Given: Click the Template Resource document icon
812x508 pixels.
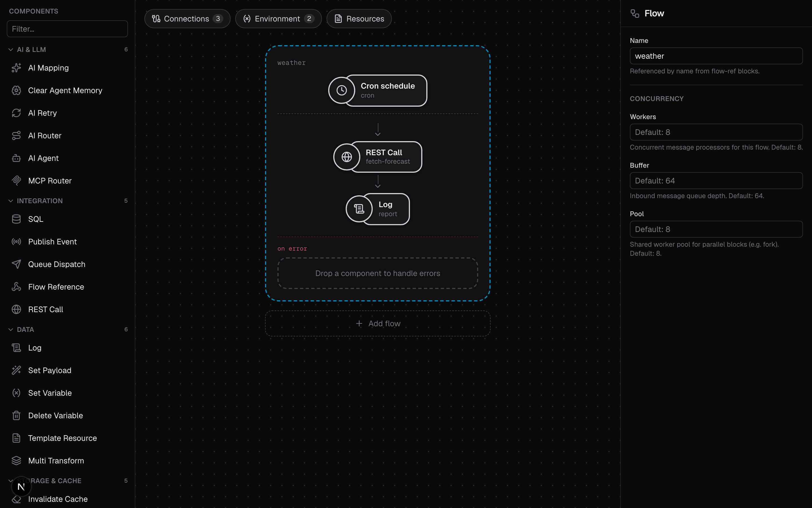Looking at the screenshot, I should pos(16,438).
